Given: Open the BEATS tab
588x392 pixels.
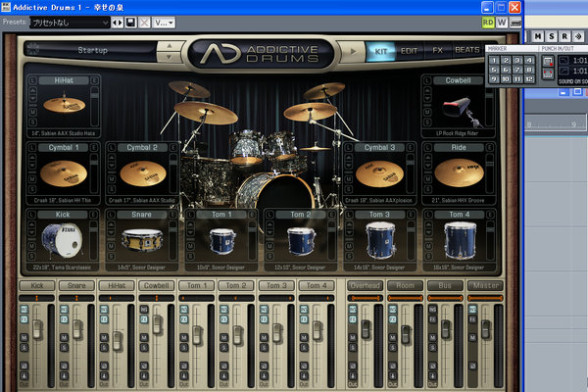Looking at the screenshot, I should (466, 50).
